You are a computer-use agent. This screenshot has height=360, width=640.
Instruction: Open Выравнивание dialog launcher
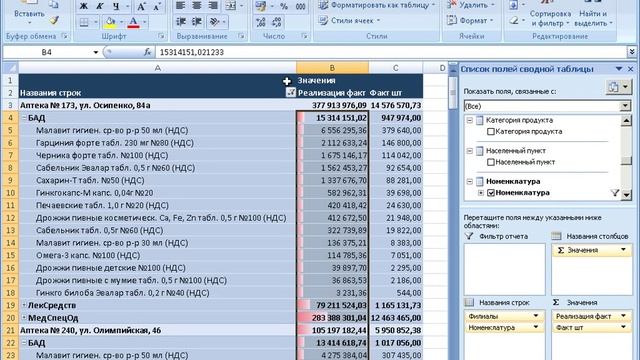click(x=241, y=36)
